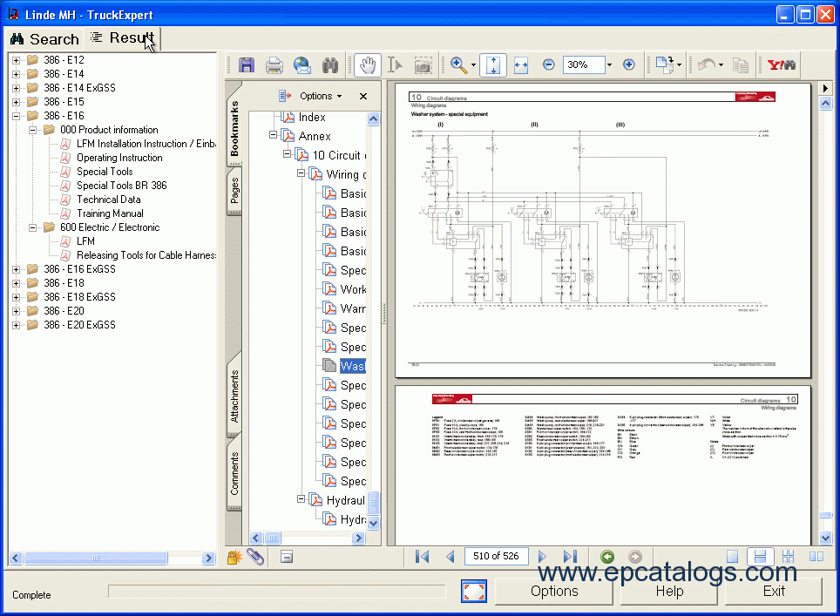The image size is (840, 616).
Task: Open the Training Manual document
Action: (x=110, y=213)
